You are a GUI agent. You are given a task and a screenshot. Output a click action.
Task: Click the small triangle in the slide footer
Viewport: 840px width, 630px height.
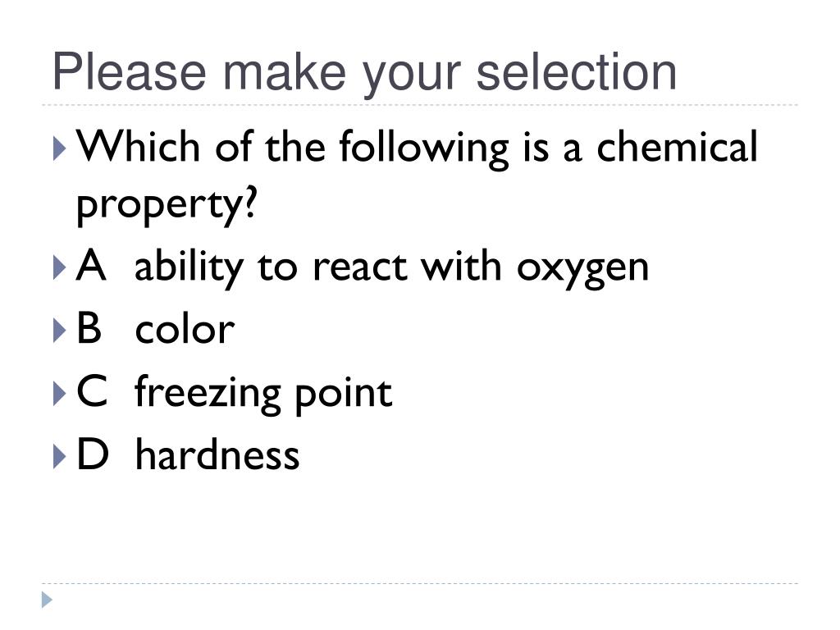[47, 600]
